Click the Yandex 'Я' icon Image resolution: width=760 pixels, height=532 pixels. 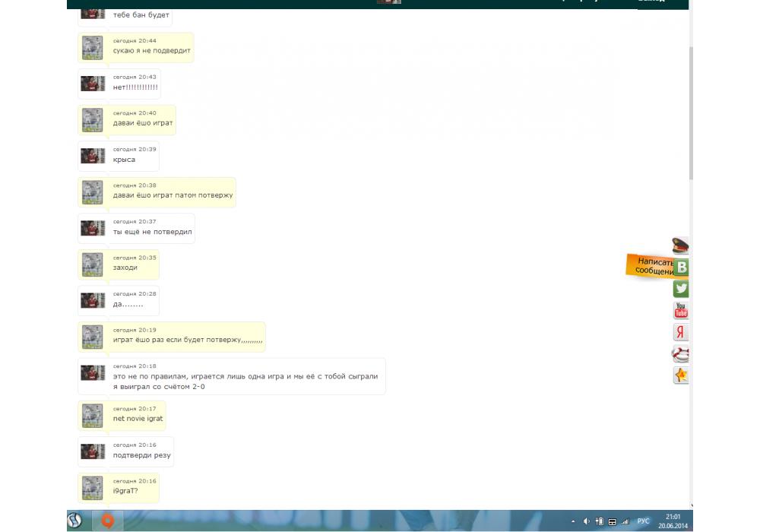click(681, 332)
